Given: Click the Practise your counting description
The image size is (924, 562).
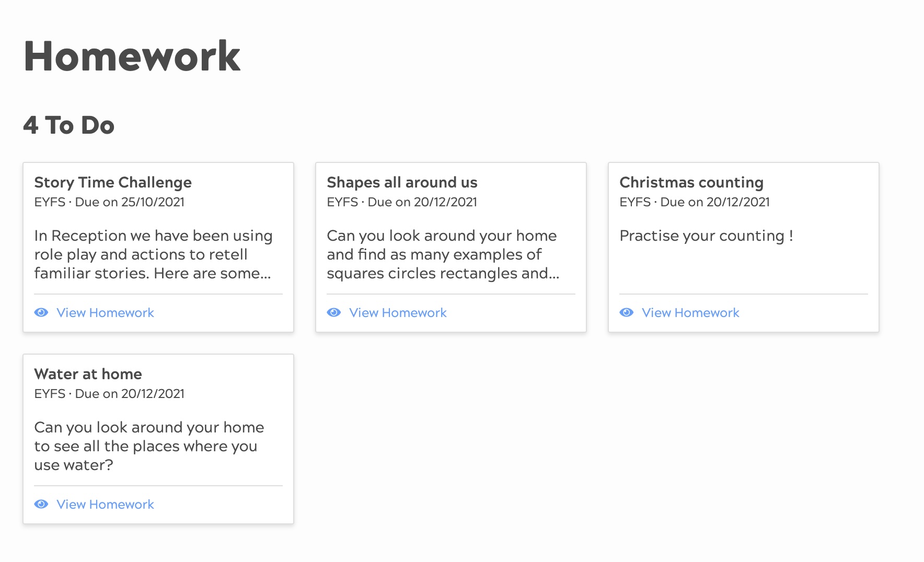Looking at the screenshot, I should pyautogui.click(x=706, y=236).
